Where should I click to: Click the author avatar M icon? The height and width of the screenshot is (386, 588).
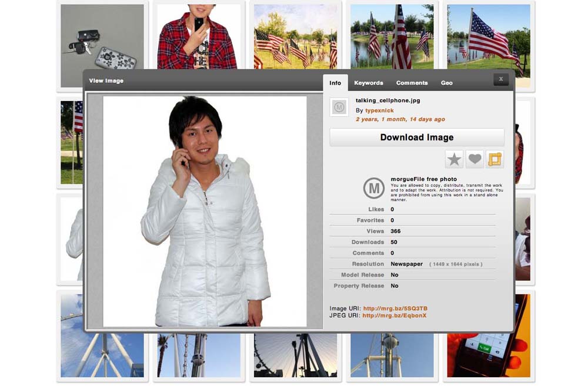click(x=339, y=108)
